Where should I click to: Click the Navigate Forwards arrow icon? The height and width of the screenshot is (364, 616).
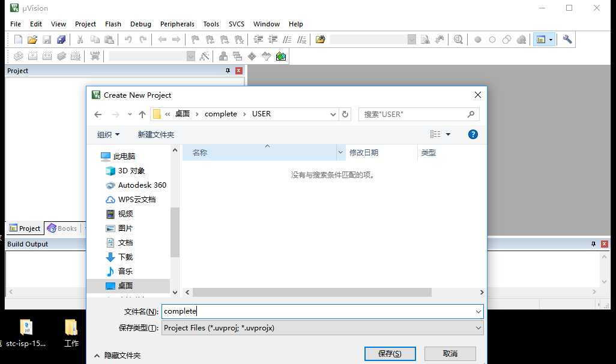(x=176, y=39)
